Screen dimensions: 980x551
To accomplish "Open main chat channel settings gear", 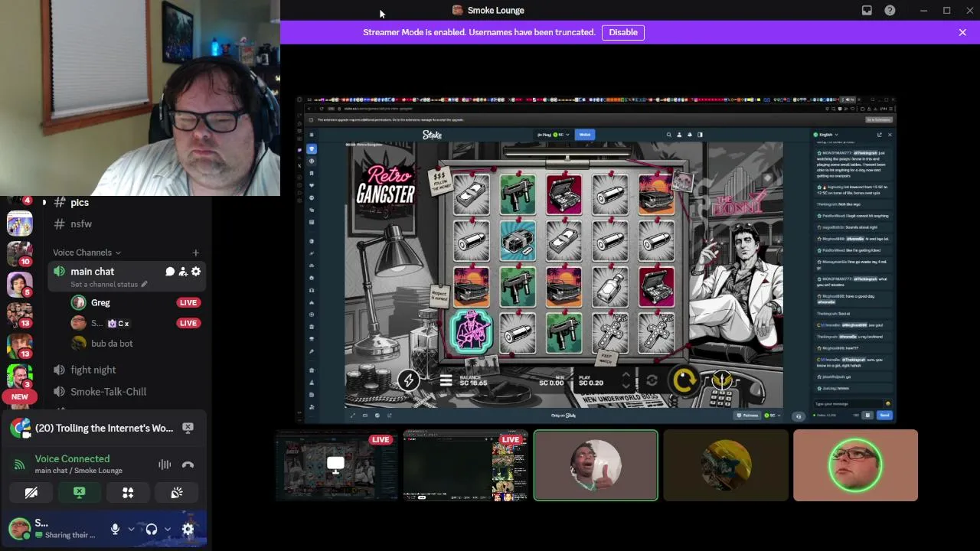I will pos(196,272).
